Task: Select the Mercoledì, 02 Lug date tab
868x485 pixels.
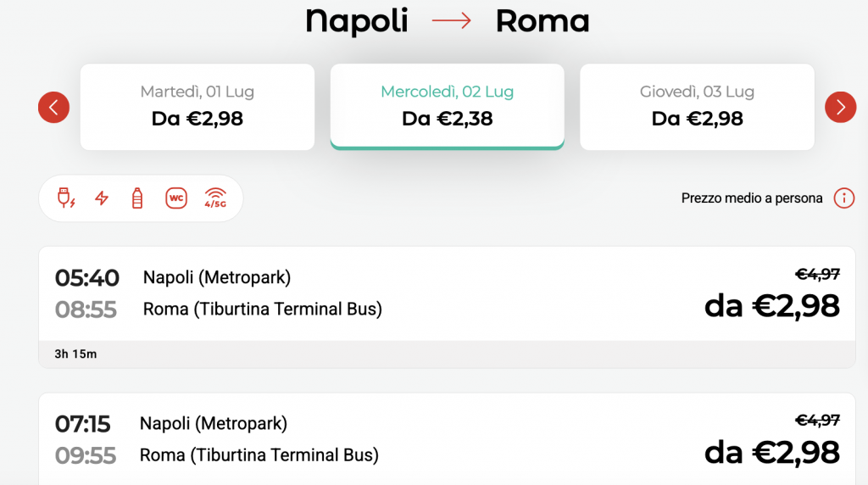Action: (x=448, y=107)
